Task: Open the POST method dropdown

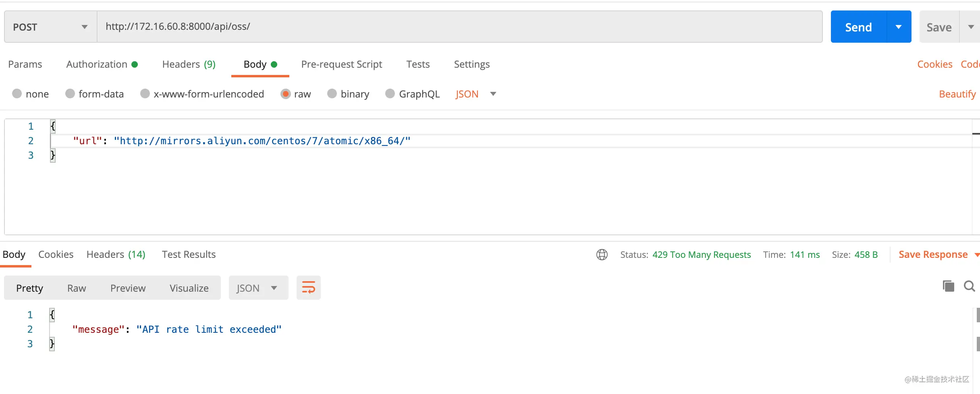Action: click(51, 27)
